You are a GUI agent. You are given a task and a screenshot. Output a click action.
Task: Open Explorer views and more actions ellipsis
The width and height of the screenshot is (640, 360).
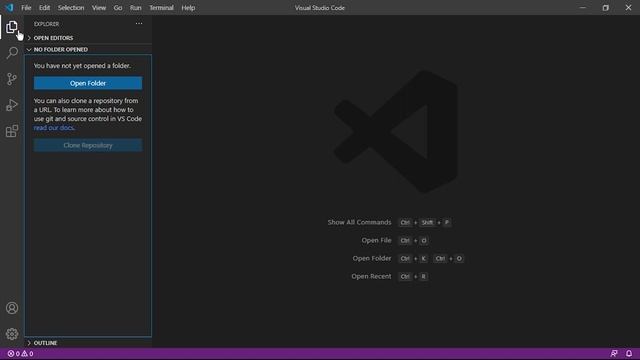pos(139,24)
